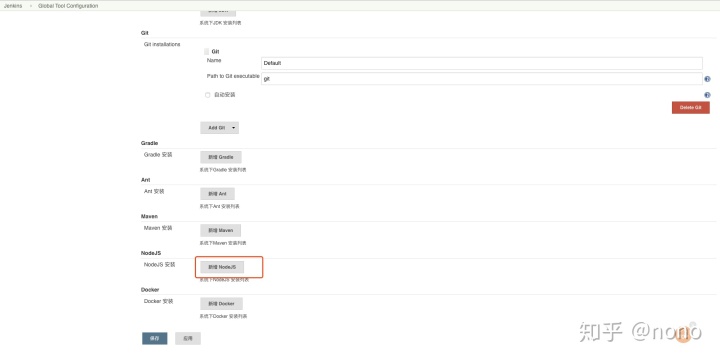Open help for the 自动安装 option

pyautogui.click(x=707, y=95)
